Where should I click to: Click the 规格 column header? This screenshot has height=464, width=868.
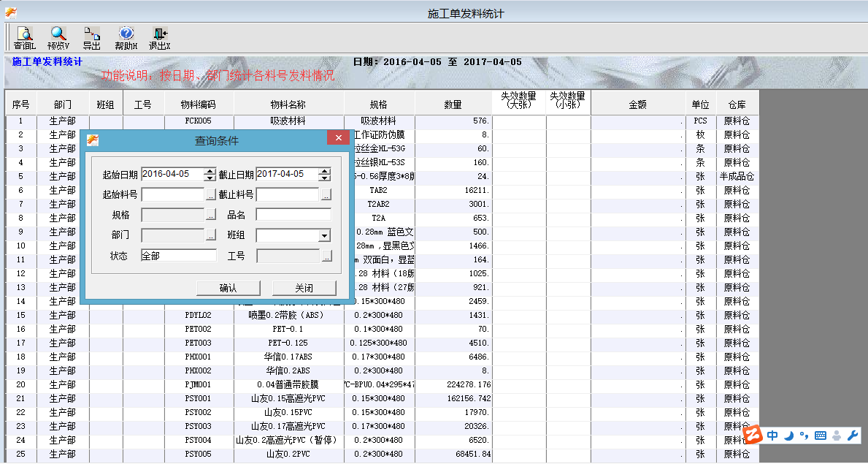pos(379,104)
